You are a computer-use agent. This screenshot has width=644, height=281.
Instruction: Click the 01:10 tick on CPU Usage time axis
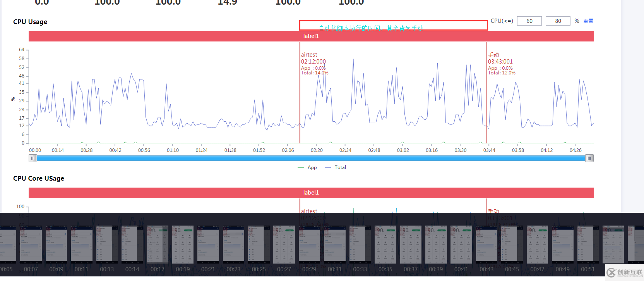(173, 150)
